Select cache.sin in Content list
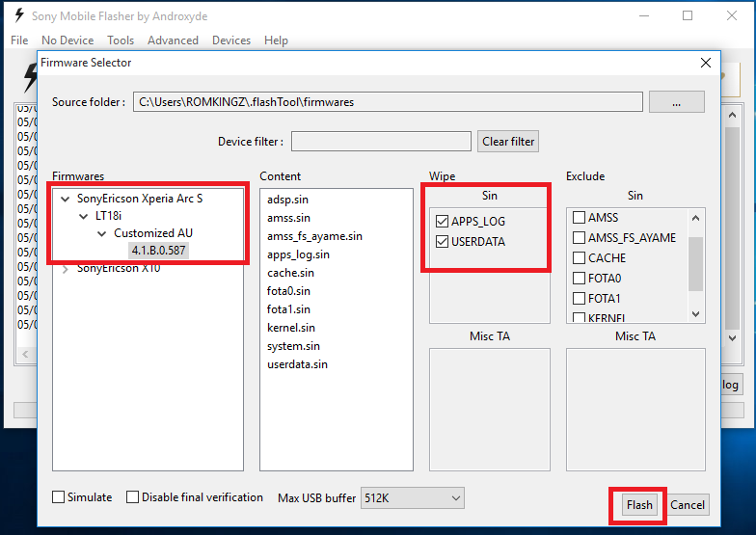This screenshot has width=756, height=535. (291, 273)
